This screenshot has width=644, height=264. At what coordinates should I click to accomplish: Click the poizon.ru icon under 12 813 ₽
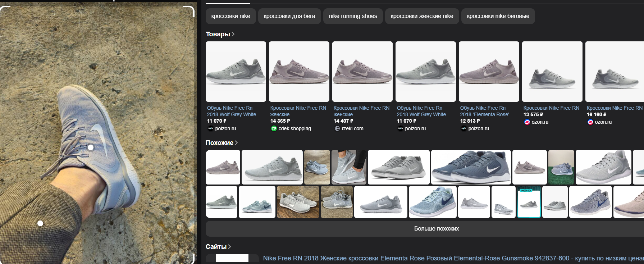(x=463, y=128)
